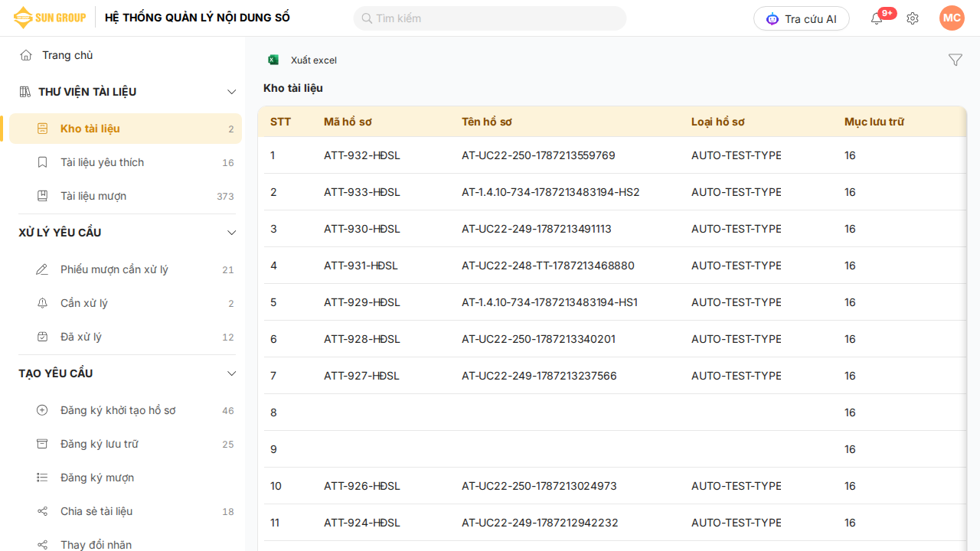Click the STT column header

click(x=281, y=122)
